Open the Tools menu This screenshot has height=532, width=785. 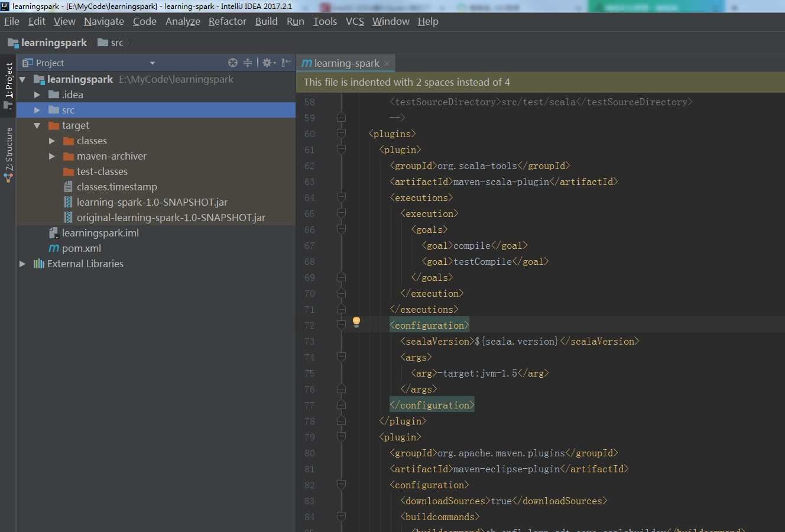pos(325,21)
